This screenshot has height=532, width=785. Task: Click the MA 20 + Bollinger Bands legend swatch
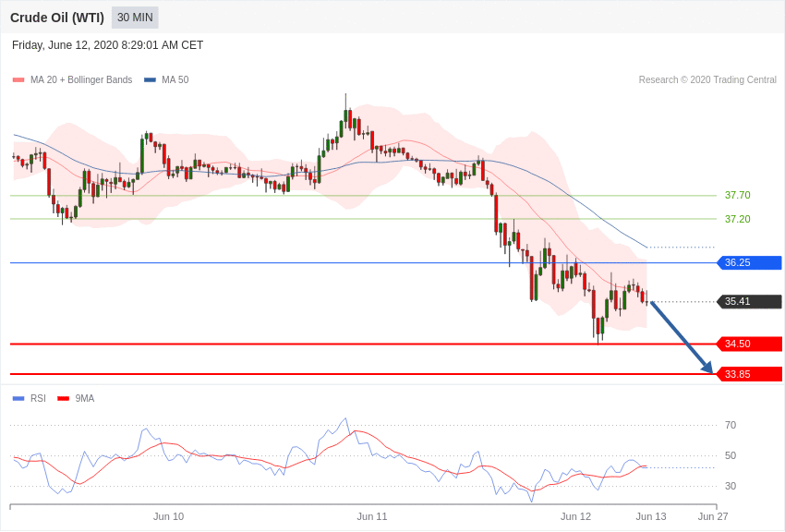pos(18,80)
